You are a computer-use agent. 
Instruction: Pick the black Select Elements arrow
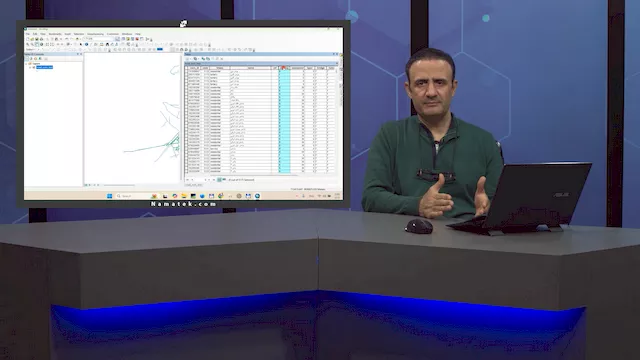point(81,44)
